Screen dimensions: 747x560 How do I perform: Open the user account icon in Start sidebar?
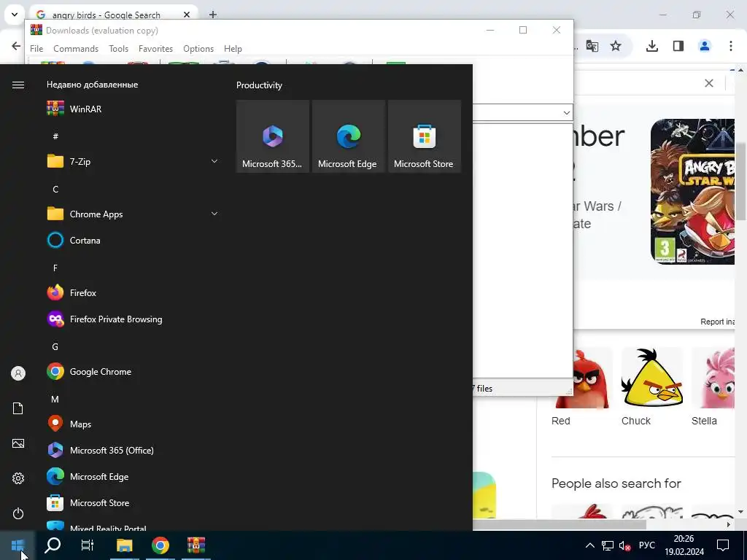tap(18, 373)
